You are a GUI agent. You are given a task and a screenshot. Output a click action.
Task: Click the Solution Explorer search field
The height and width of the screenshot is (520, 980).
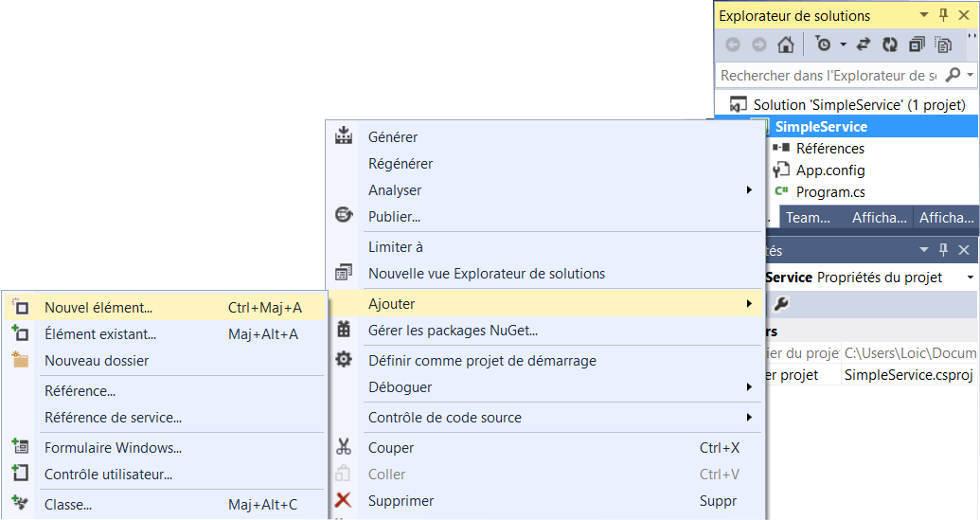point(829,75)
